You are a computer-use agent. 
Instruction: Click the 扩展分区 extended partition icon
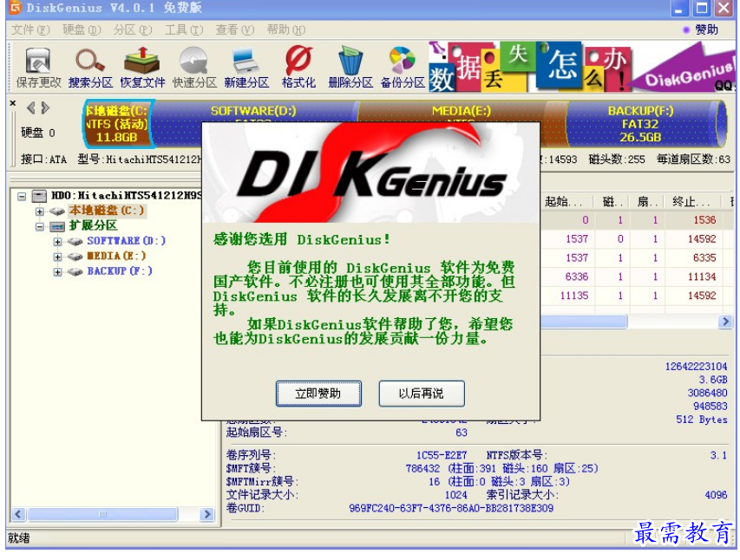pos(57,226)
